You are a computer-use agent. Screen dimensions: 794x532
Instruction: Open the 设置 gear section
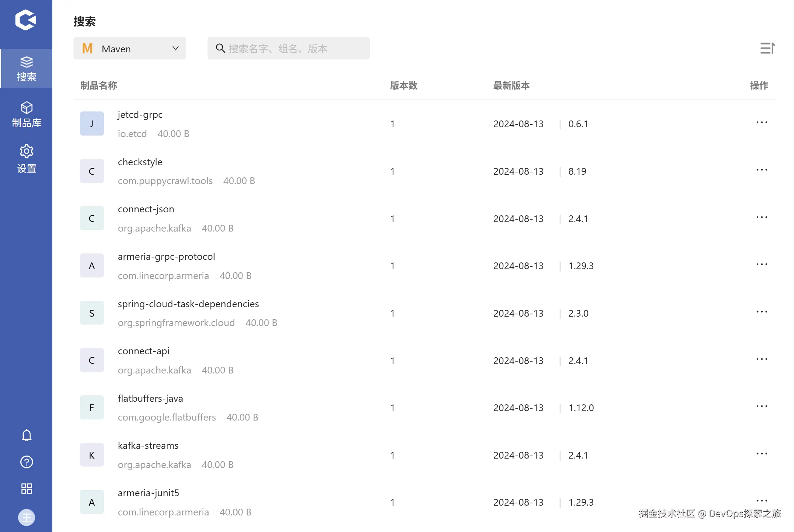26,159
